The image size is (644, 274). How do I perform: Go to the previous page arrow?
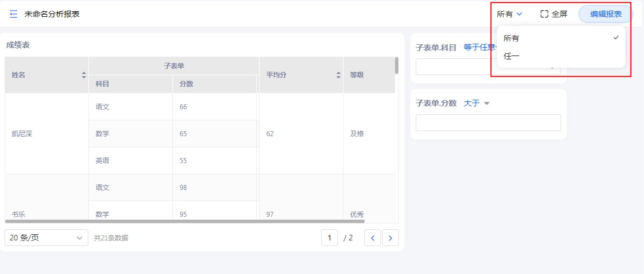pyautogui.click(x=373, y=238)
